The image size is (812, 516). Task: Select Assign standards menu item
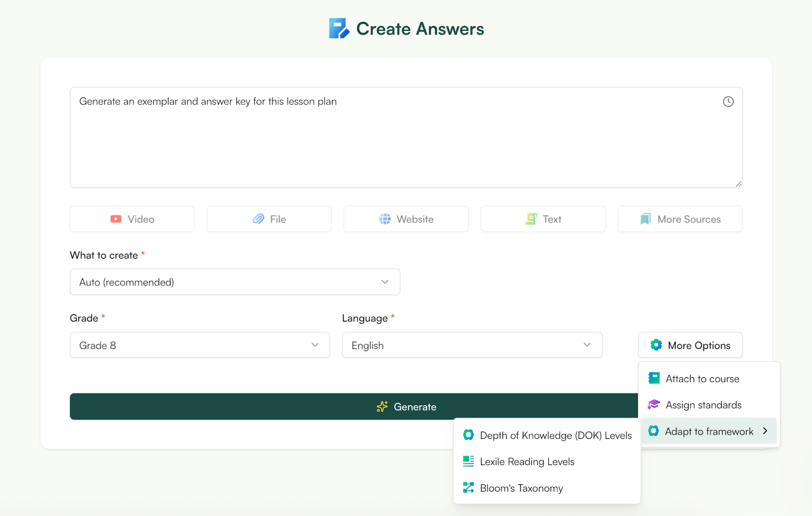point(703,405)
